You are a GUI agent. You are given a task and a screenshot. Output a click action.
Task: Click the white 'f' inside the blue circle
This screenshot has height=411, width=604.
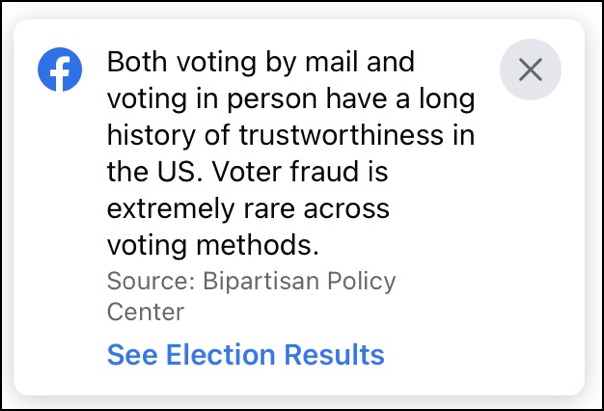[x=62, y=73]
